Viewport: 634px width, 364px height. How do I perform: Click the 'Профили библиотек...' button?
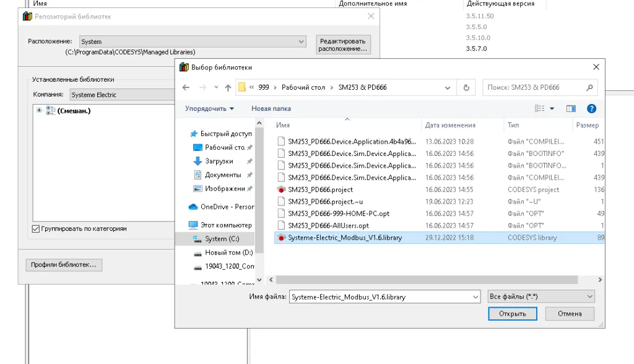pos(64,265)
